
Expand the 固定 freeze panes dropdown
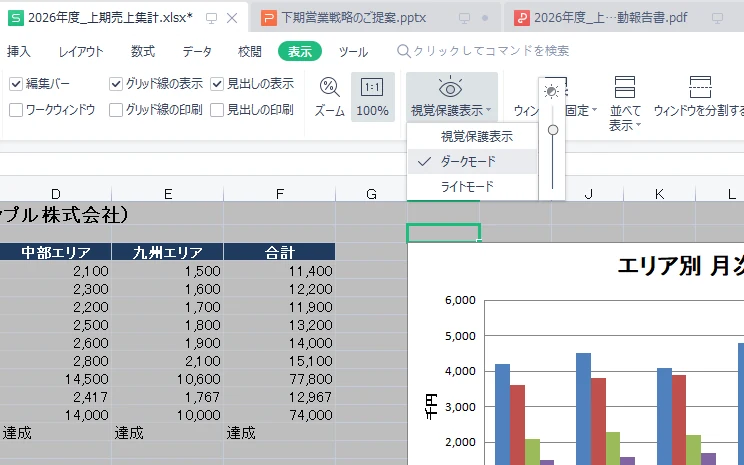(594, 111)
